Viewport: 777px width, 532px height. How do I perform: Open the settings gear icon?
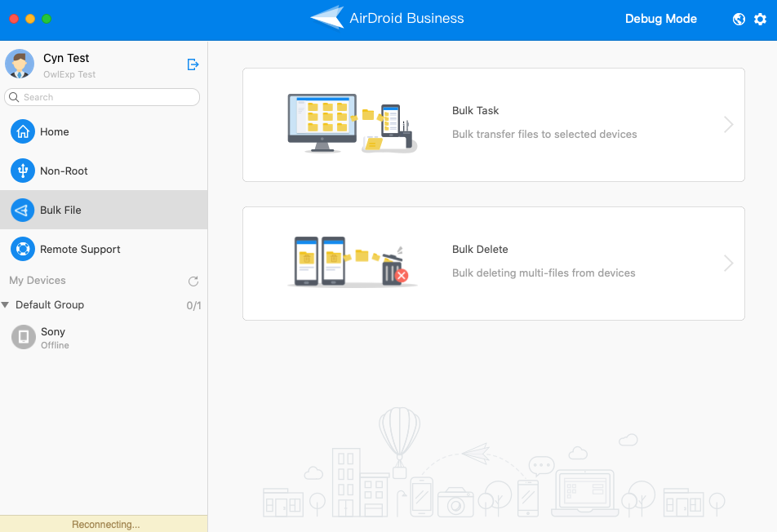click(x=760, y=19)
